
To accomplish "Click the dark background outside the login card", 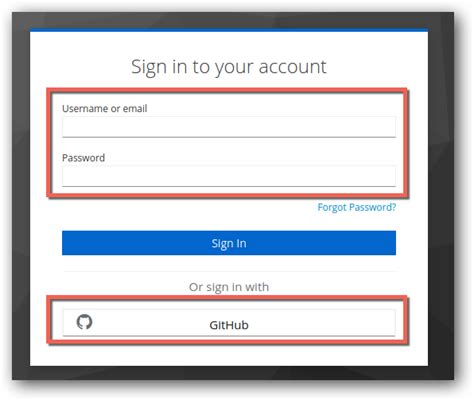I will tap(21, 200).
